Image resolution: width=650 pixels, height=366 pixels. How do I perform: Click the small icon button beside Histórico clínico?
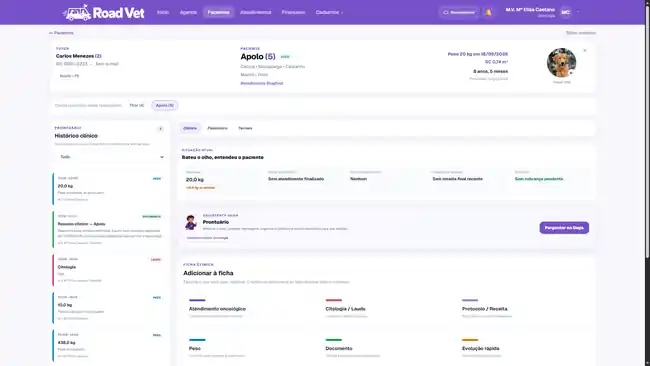coord(160,129)
